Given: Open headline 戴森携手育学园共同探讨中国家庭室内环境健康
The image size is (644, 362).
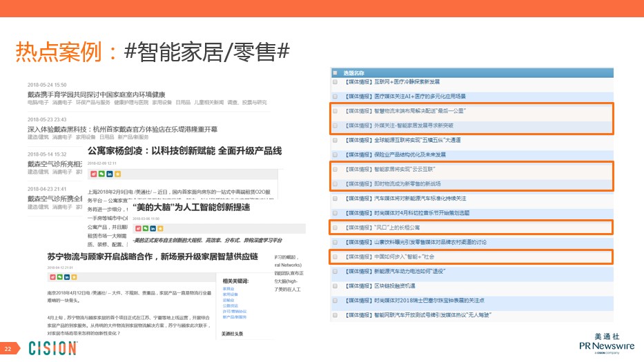Looking at the screenshot, I should (96, 94).
